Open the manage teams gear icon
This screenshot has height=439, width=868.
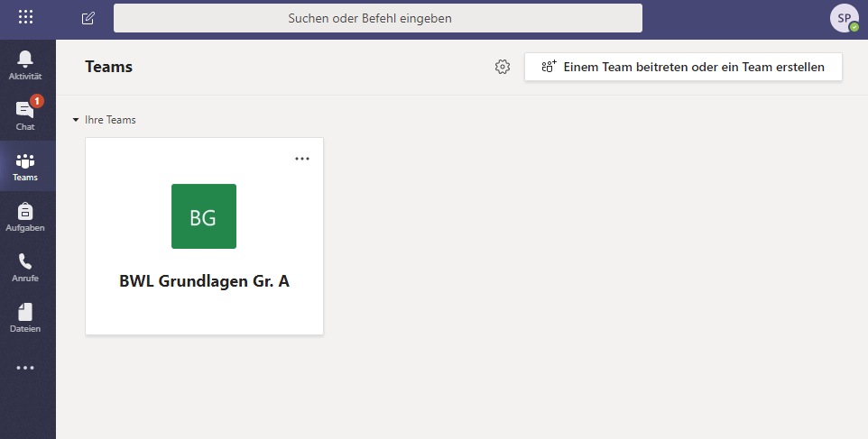point(503,67)
